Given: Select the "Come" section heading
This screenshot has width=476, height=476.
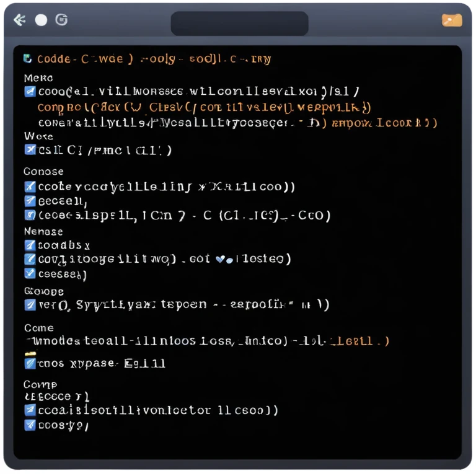Looking at the screenshot, I should pyautogui.click(x=39, y=328).
